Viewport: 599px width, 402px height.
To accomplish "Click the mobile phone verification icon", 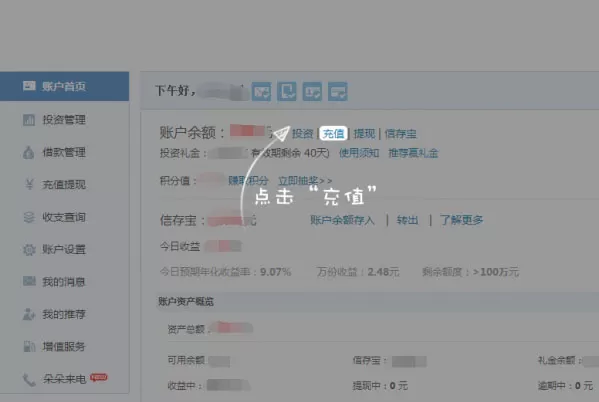I will pos(287,91).
